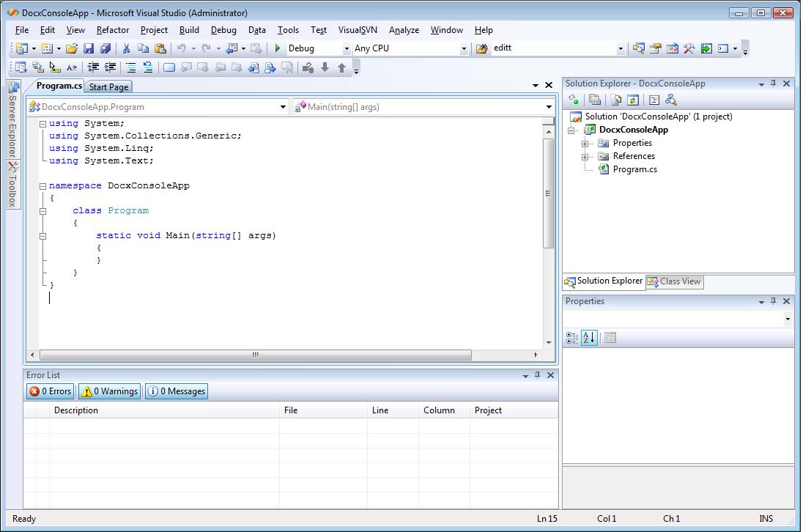Expand the References node
The height and width of the screenshot is (532, 811).
point(585,157)
